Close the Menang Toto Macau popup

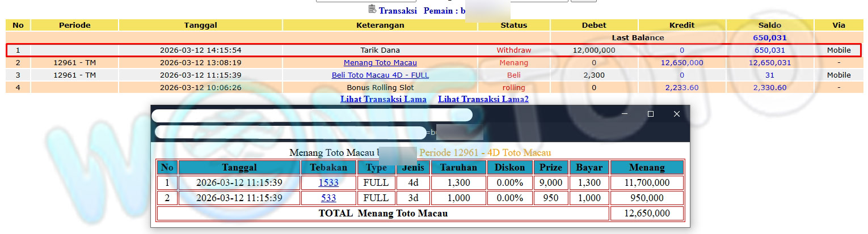point(676,114)
